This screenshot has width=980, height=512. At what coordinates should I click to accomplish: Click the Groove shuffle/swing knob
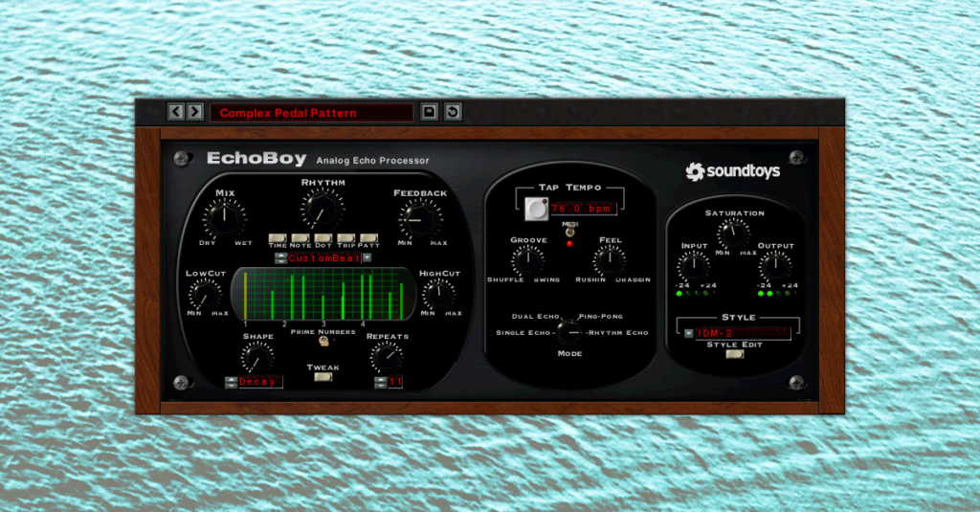click(x=527, y=260)
